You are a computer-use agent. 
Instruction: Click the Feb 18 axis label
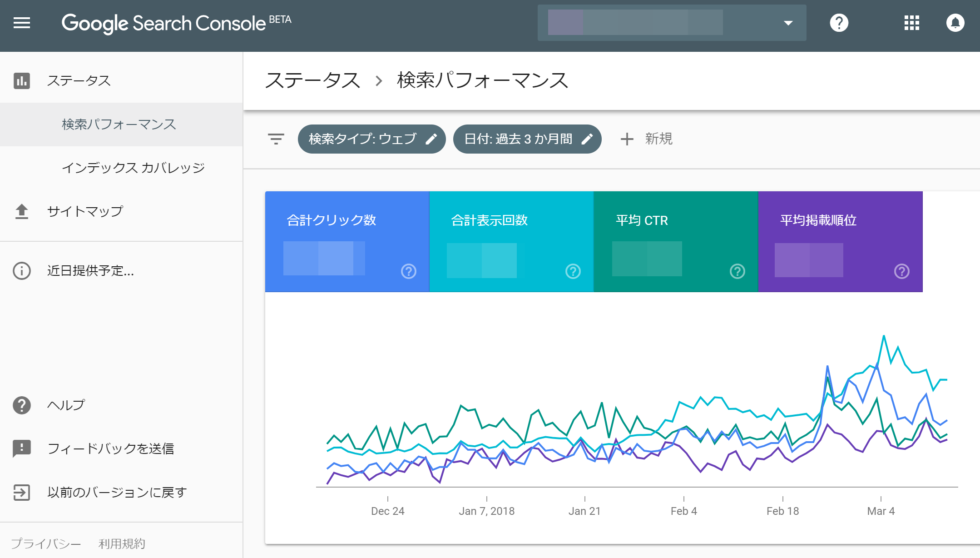click(x=783, y=511)
